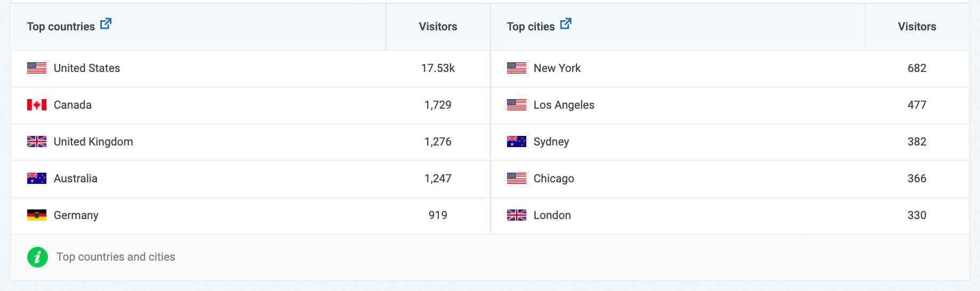Select the Chicago city name
This screenshot has height=291, width=980.
tap(553, 179)
